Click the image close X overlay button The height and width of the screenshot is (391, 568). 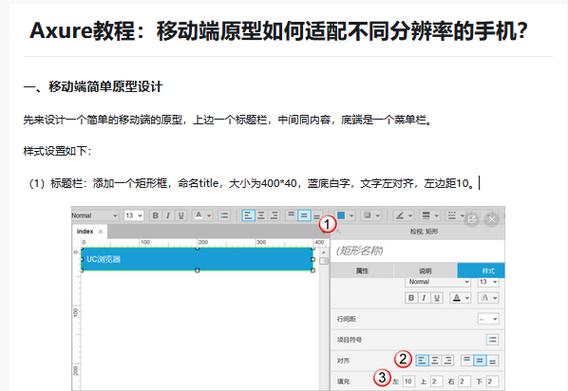(492, 219)
